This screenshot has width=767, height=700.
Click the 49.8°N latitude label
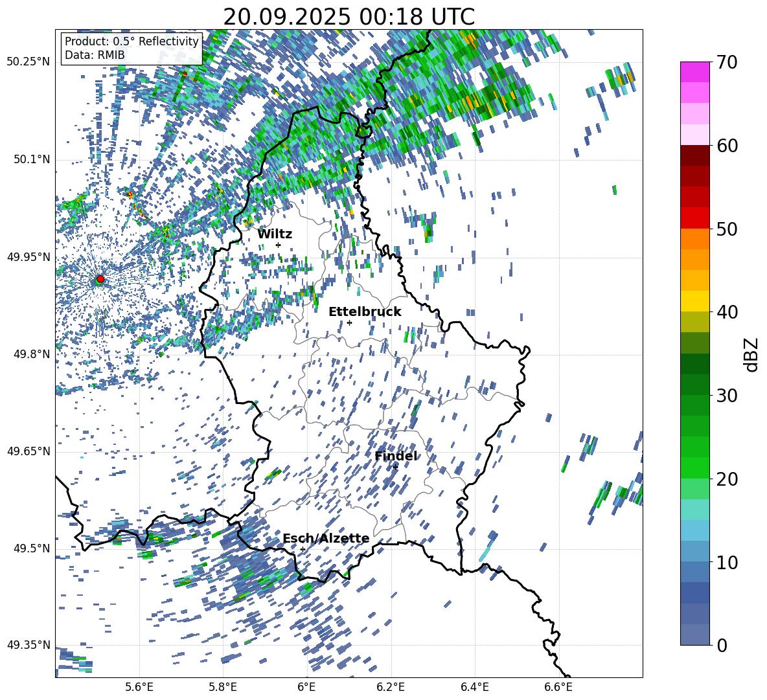click(x=31, y=354)
